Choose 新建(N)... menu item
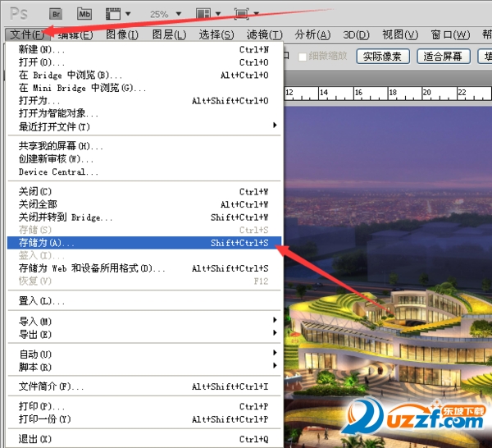The width and height of the screenshot is (492, 448). click(144, 49)
